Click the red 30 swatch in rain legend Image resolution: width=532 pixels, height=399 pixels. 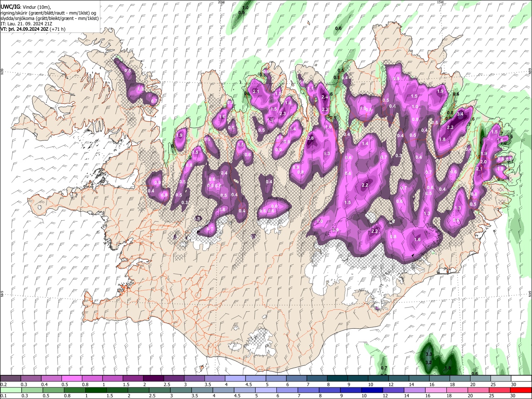click(x=521, y=389)
